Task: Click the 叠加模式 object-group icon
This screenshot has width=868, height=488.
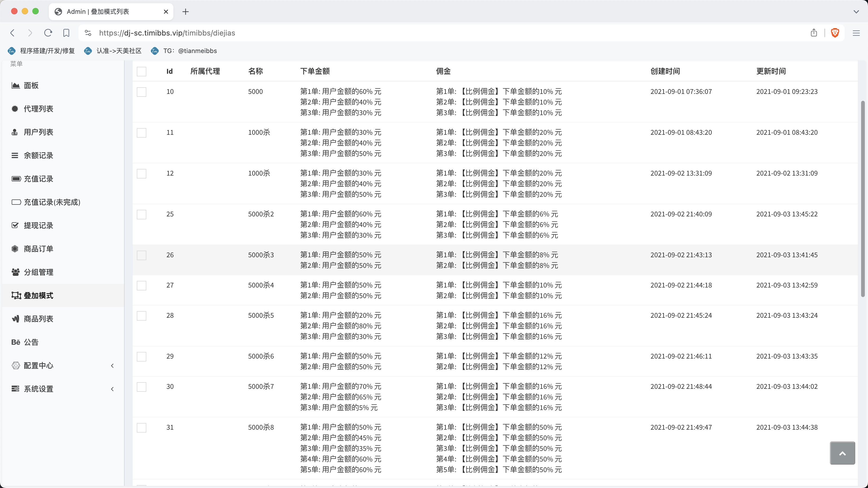Action: tap(16, 295)
